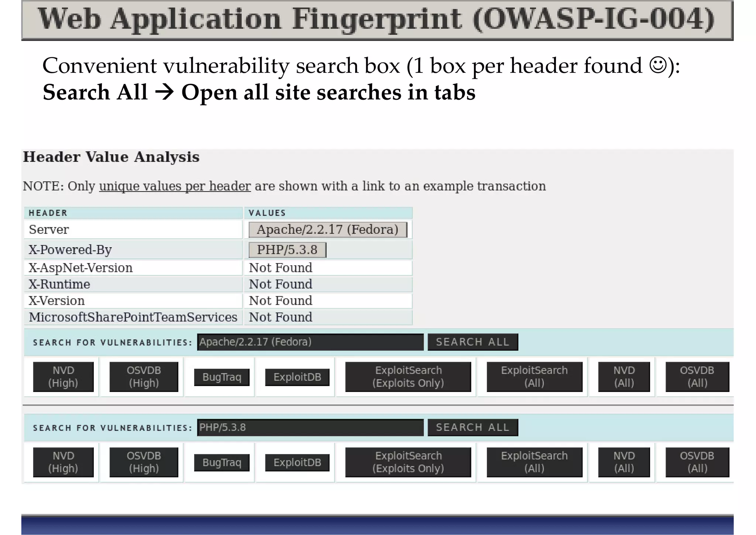The height and width of the screenshot is (535, 756).
Task: Click the Server header cell
Action: click(x=133, y=229)
